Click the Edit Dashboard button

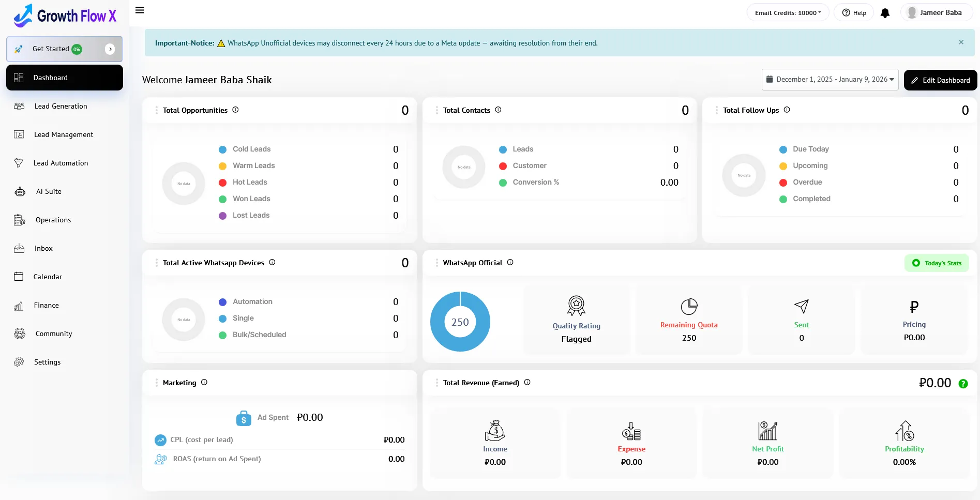coord(940,80)
